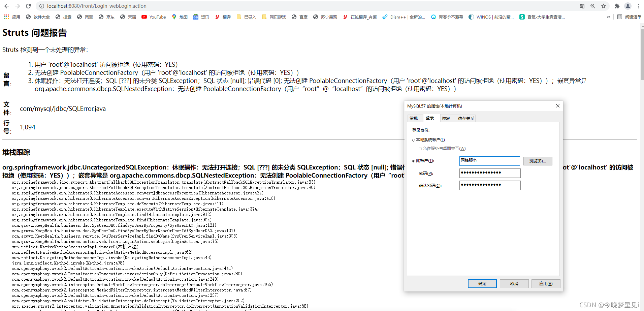Open the 网页游戏 bookmark folder

274,17
